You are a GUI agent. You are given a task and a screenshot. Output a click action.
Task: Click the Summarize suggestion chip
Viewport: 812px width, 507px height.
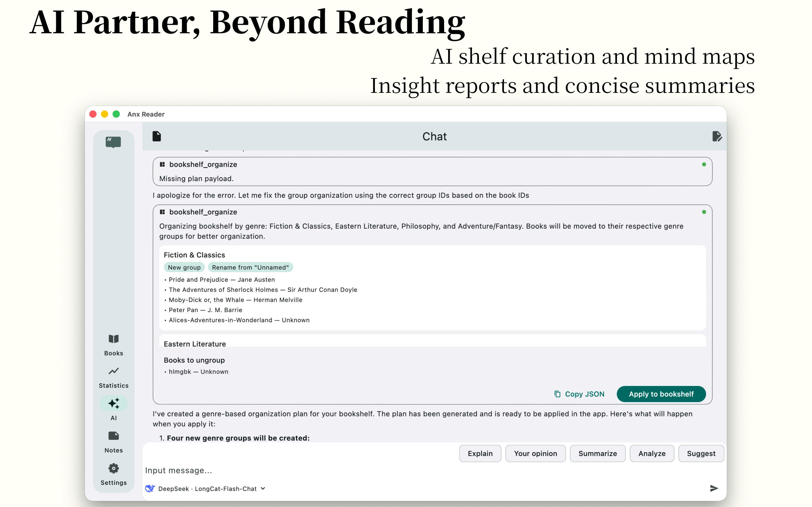click(597, 453)
